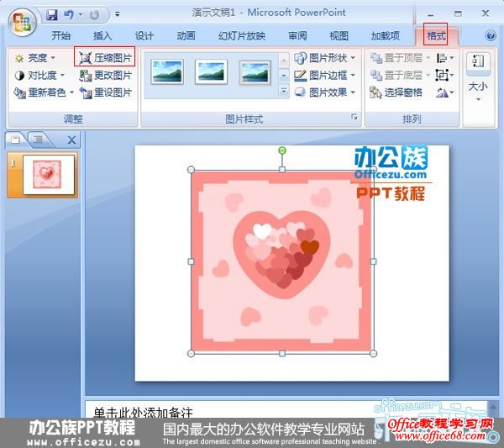504x448 pixels.
Task: Open the 加载项 tab
Action: (x=386, y=35)
